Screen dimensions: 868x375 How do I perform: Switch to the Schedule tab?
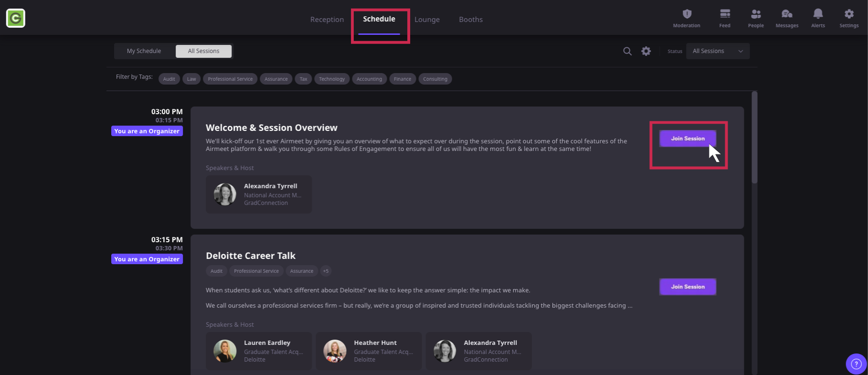[x=379, y=19]
